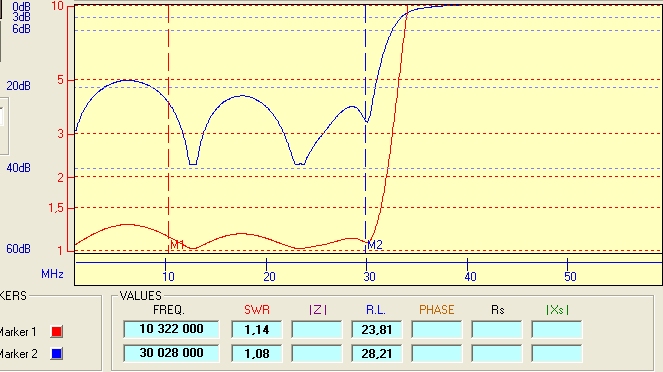
Task: Click the M1 marker label on graph
Action: (177, 245)
